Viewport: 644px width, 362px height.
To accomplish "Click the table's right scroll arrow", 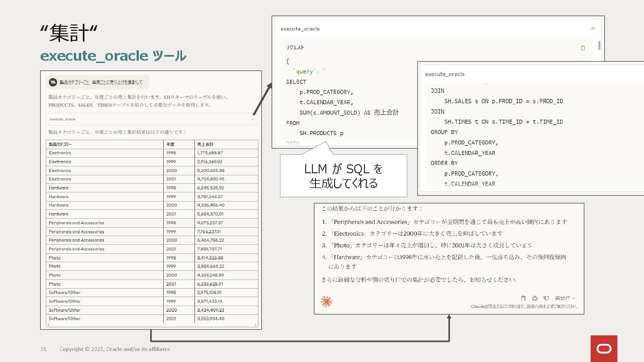I will tap(256, 324).
